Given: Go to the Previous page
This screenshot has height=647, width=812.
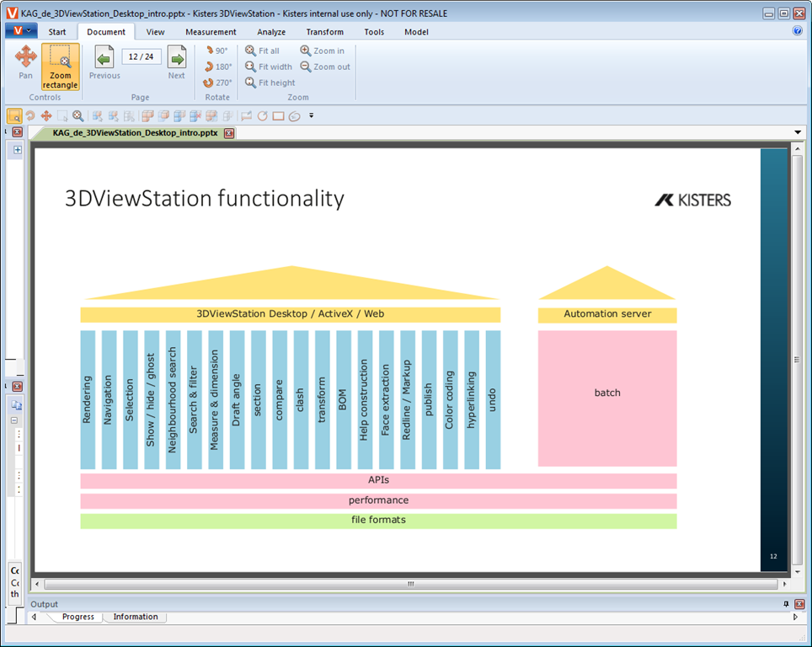Looking at the screenshot, I should [104, 62].
